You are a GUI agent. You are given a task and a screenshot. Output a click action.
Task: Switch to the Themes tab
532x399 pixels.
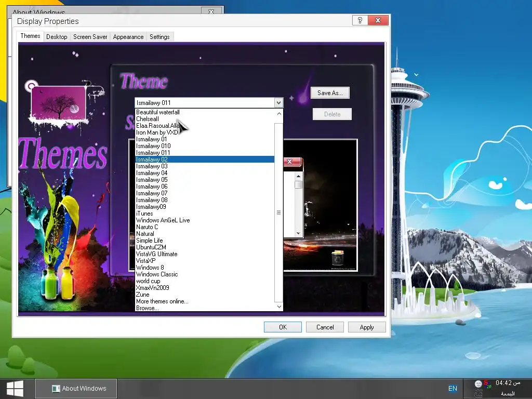click(x=30, y=36)
